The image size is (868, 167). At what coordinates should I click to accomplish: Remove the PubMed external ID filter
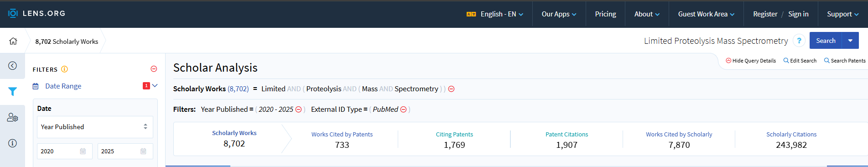[x=403, y=110]
